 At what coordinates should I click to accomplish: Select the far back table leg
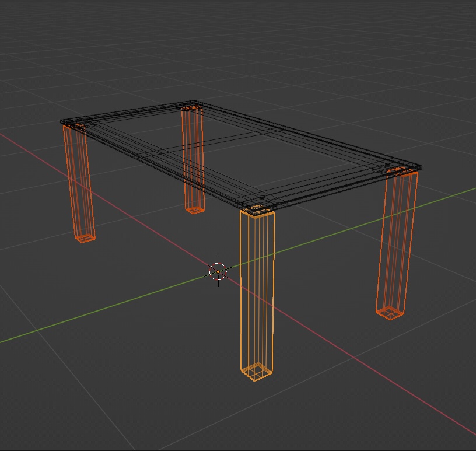coord(192,160)
